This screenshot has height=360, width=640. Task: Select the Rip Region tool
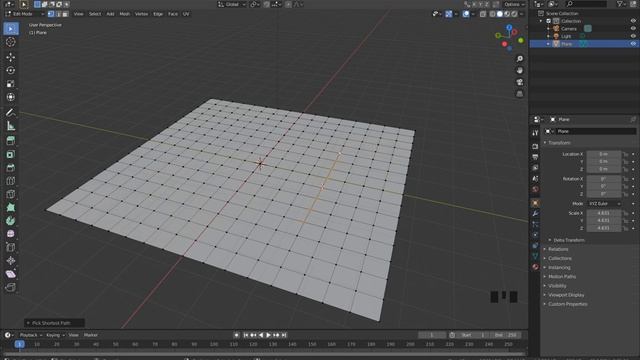(x=11, y=287)
